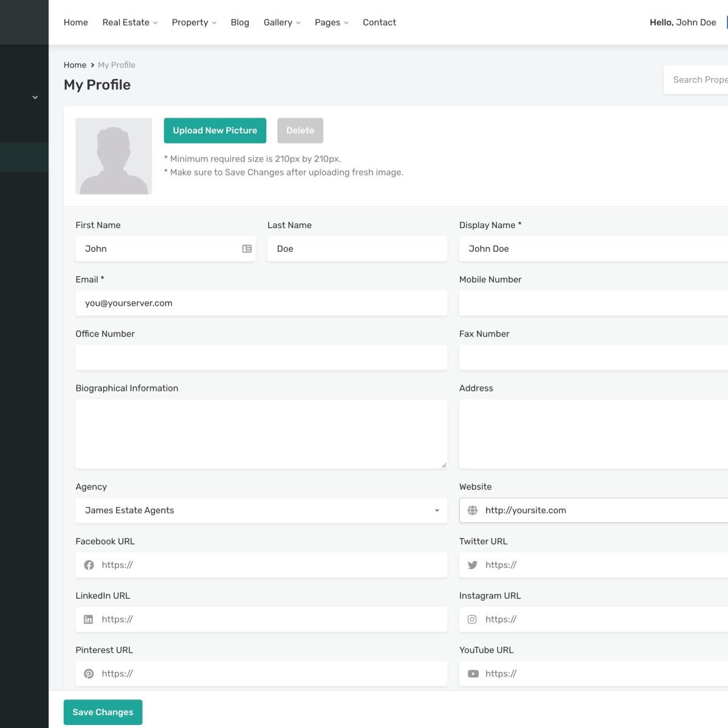The height and width of the screenshot is (728, 728).
Task: Focus the Biographical Information text area
Action: tap(261, 433)
